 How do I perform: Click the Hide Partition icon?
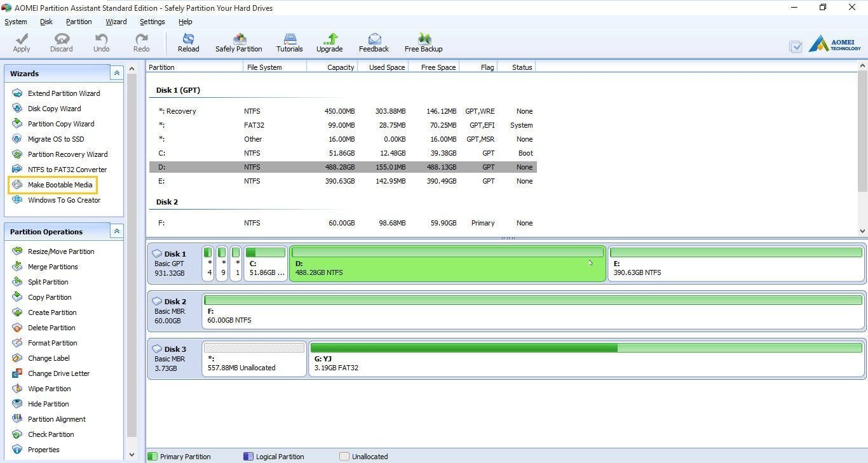point(17,404)
